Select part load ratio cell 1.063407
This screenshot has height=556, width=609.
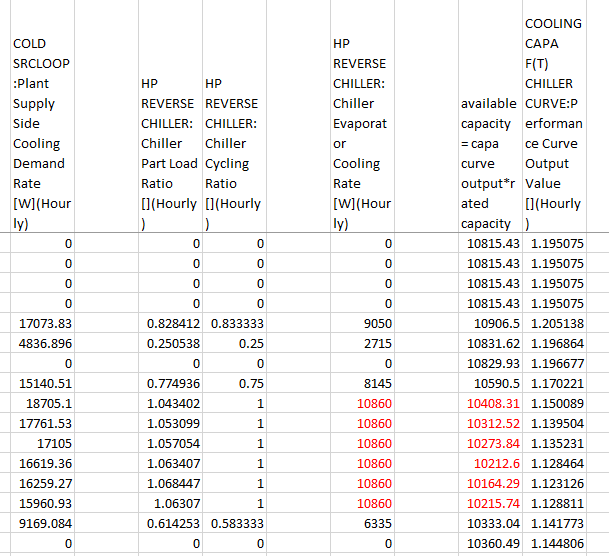(x=170, y=463)
